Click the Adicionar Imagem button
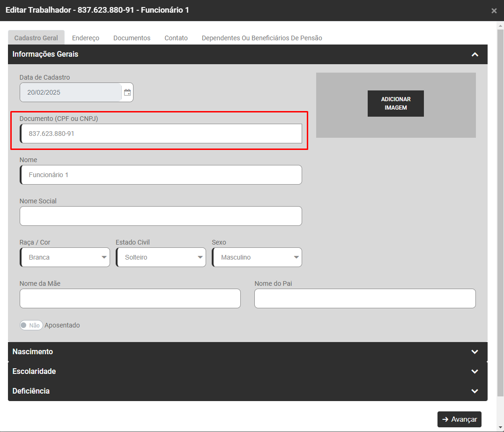 [x=396, y=104]
